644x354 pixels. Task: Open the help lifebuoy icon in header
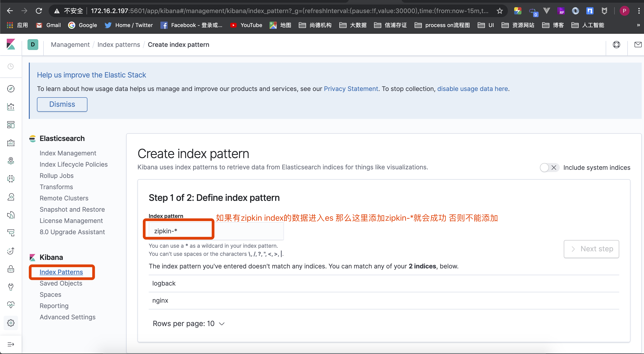(616, 44)
